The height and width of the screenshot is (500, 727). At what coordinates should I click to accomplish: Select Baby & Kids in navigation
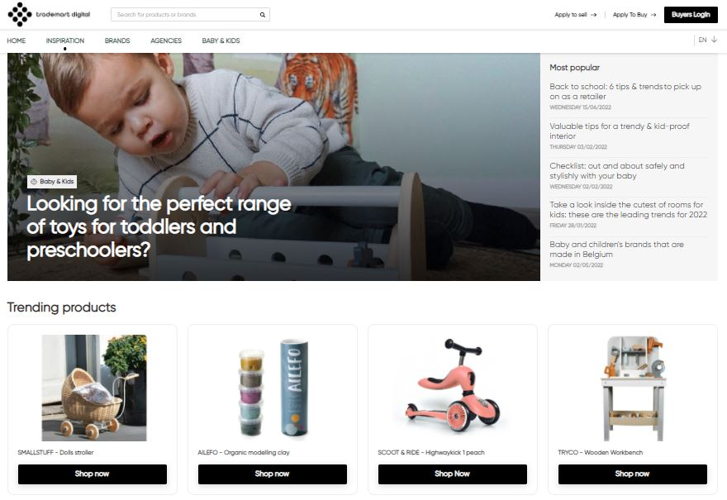click(x=221, y=41)
